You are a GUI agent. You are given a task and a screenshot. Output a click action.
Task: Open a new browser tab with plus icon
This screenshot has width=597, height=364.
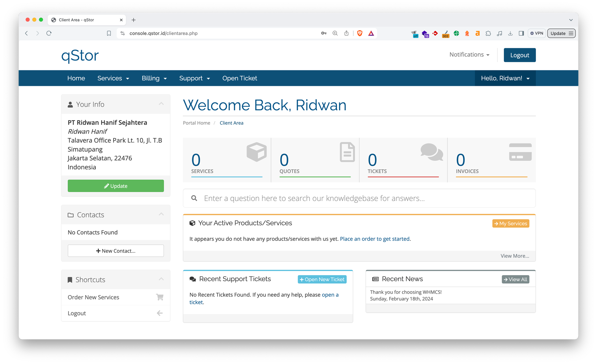pyautogui.click(x=134, y=20)
